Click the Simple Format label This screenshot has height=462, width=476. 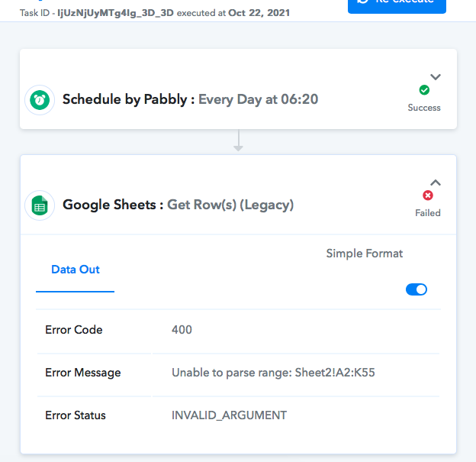tap(365, 254)
